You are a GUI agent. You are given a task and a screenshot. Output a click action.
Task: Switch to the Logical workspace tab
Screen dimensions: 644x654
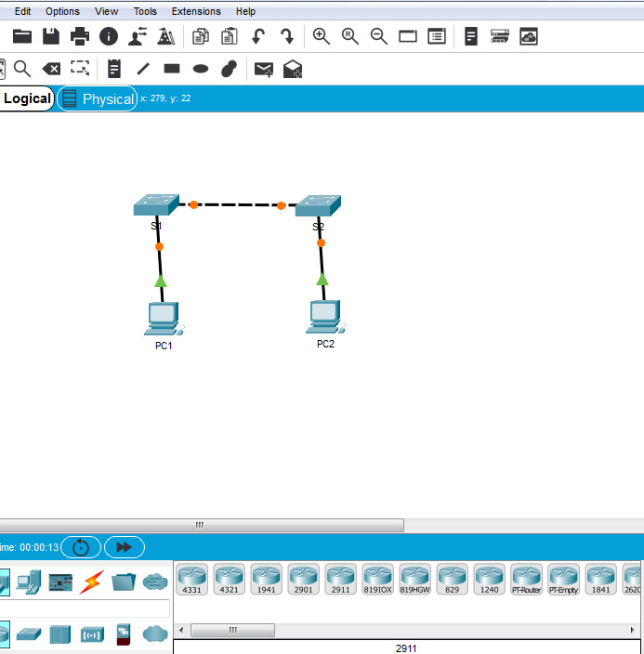point(27,98)
